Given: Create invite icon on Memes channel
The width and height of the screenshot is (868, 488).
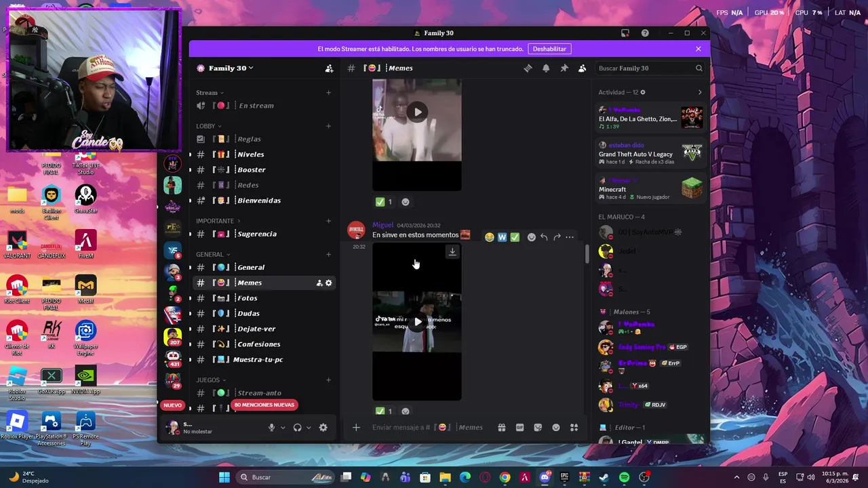Looking at the screenshot, I should click(319, 283).
